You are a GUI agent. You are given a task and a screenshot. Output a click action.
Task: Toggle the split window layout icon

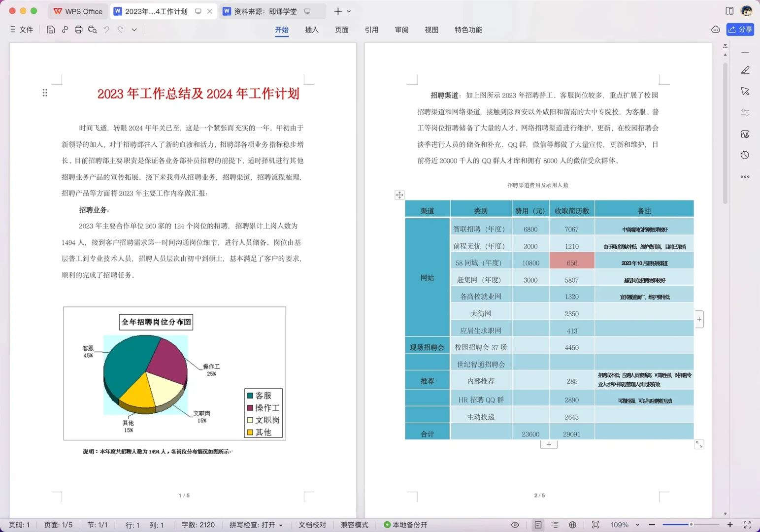(x=729, y=11)
